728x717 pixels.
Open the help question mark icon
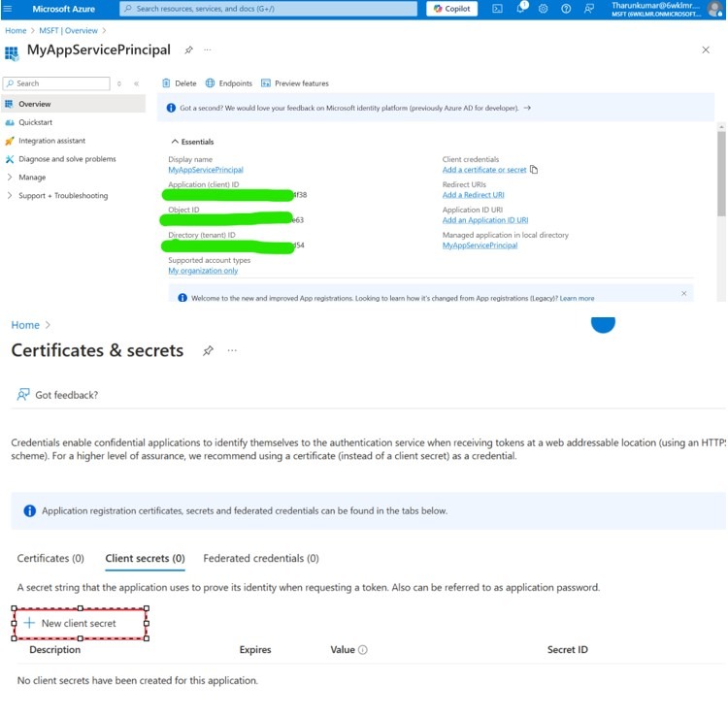coord(566,9)
